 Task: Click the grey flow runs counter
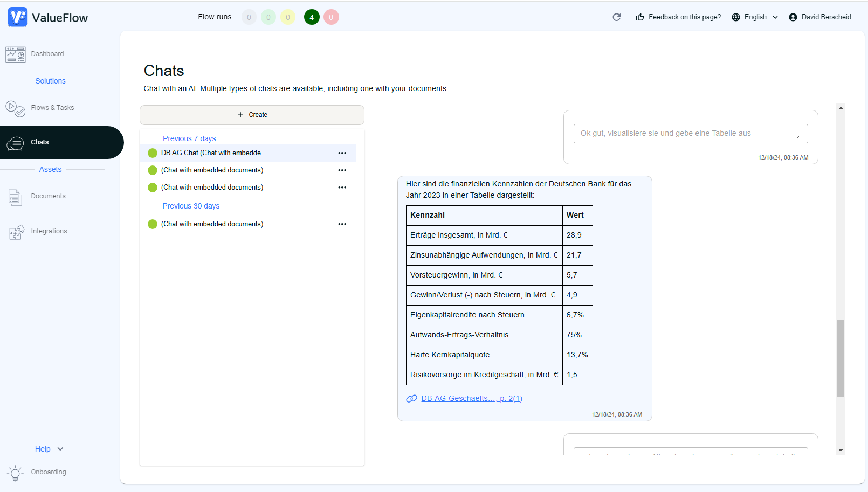249,17
